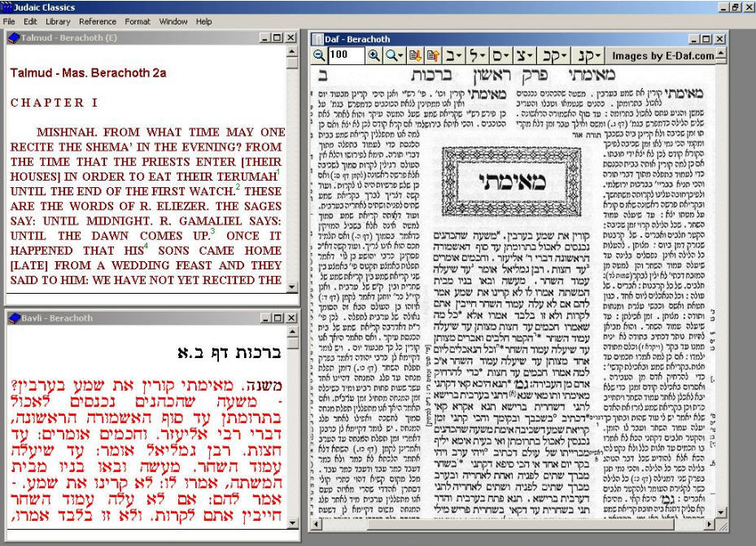Open the צ page-range dropdown
Viewport: 756px width, 546px height.
(x=524, y=55)
